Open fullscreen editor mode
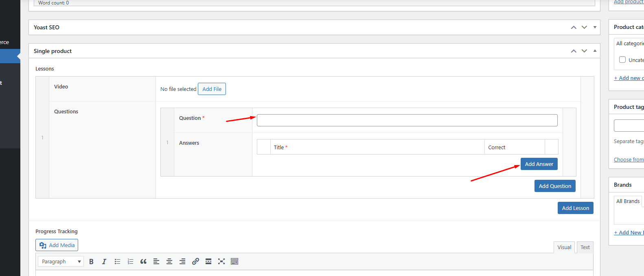The height and width of the screenshot is (276, 644). [221, 262]
